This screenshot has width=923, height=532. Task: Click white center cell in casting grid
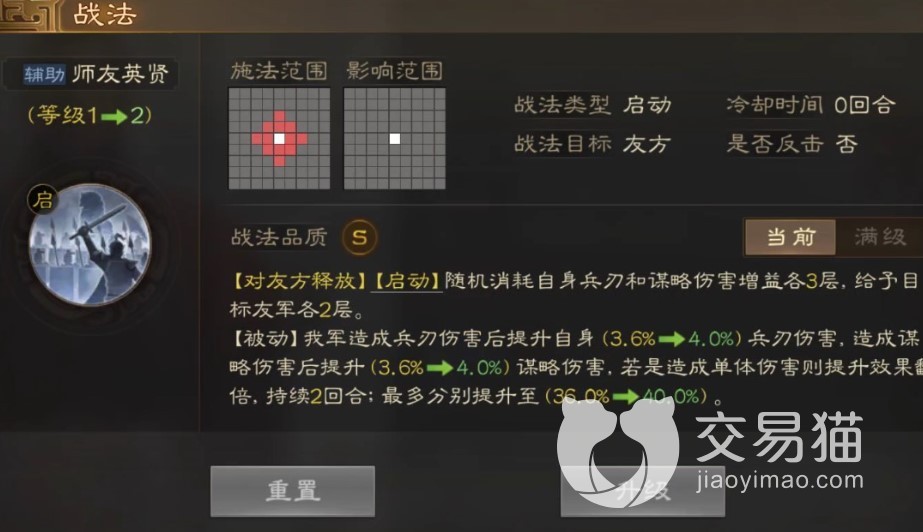coord(279,139)
